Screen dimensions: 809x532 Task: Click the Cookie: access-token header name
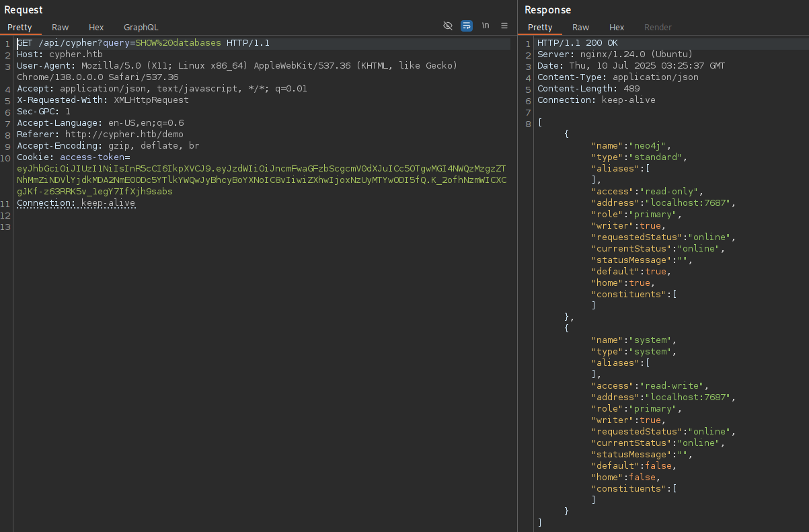[x=73, y=157]
